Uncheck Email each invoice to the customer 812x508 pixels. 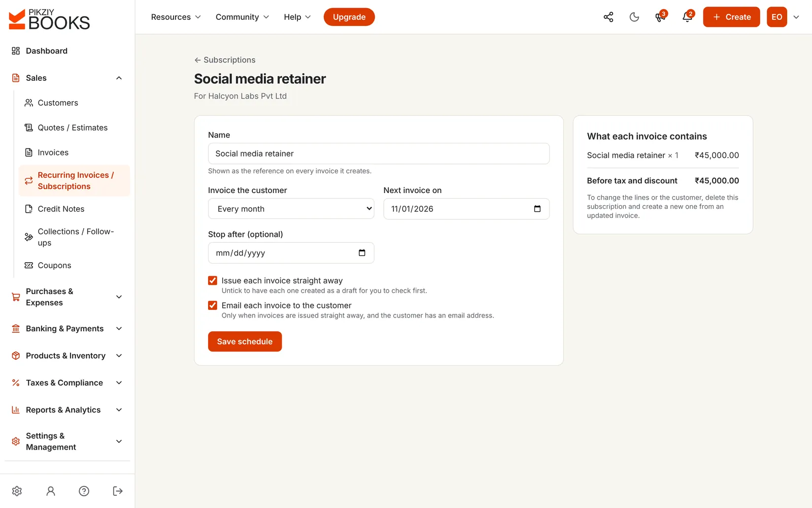[213, 305]
